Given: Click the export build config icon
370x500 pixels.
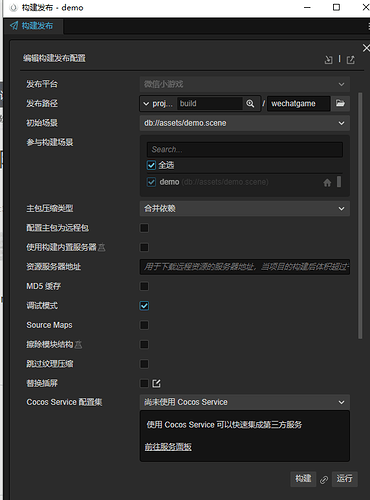Looking at the screenshot, I should point(350,60).
